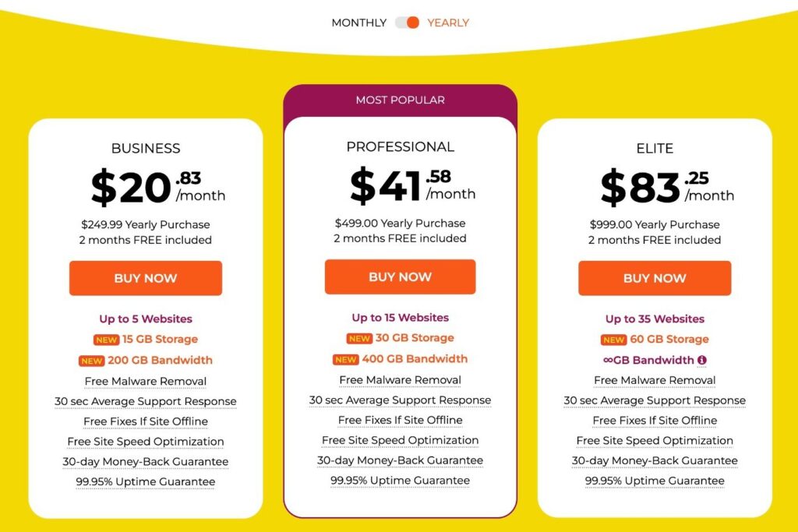The image size is (798, 532).
Task: Click Elite plan's 99.95% Uptime Guarantee
Action: [655, 481]
